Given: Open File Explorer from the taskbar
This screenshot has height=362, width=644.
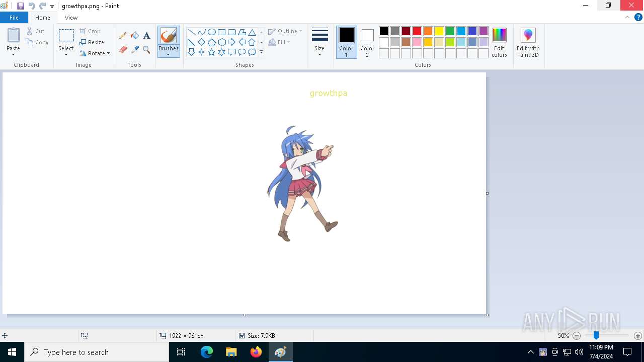Looking at the screenshot, I should click(231, 352).
